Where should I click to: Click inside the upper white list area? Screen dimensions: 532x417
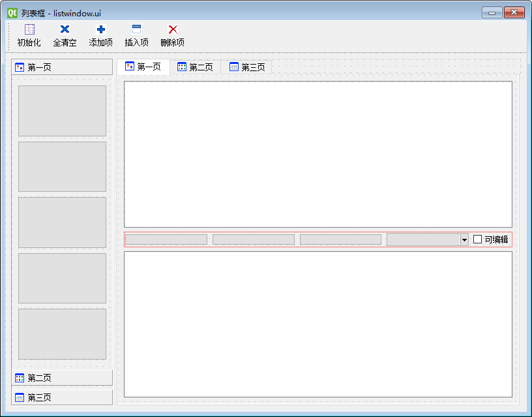318,154
